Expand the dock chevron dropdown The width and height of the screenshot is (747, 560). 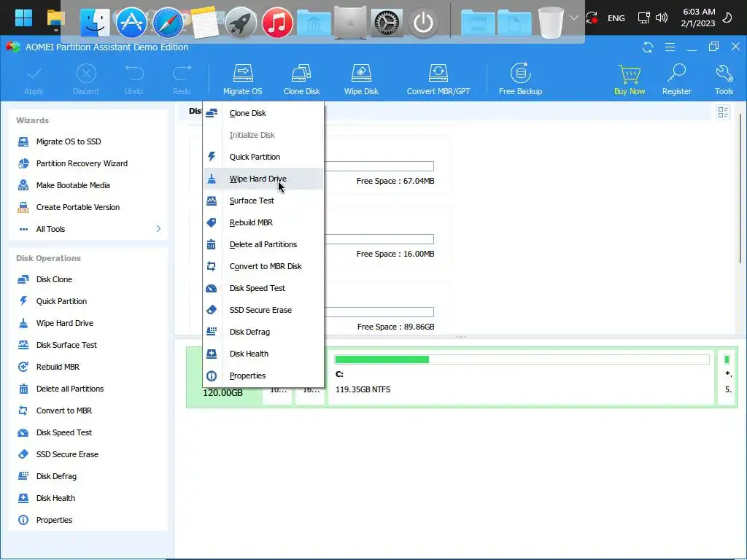574,18
